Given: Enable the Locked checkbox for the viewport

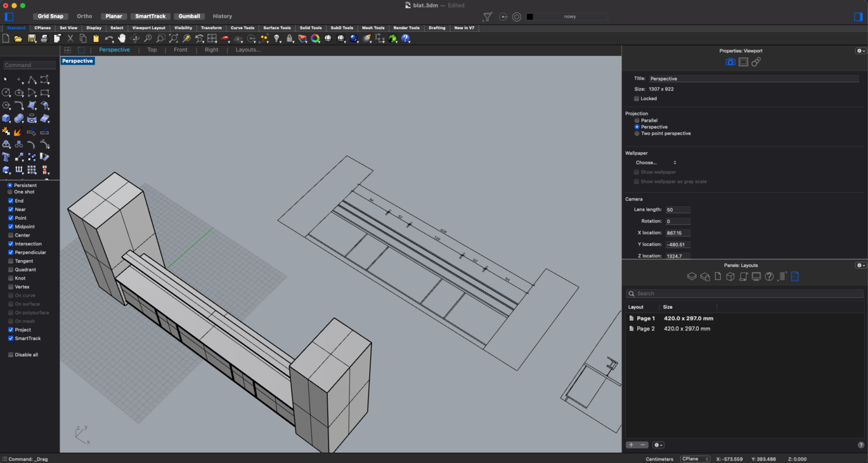Looking at the screenshot, I should pyautogui.click(x=637, y=98).
